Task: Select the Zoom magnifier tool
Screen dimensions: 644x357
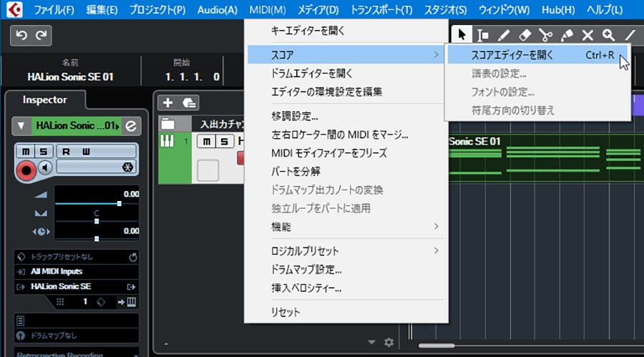Action: [x=608, y=35]
